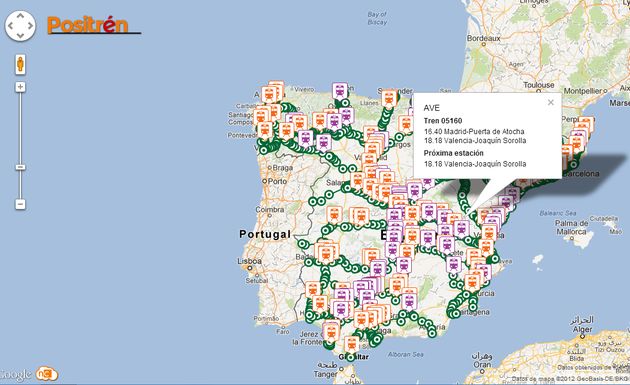Click the Balearic Sea label

(558, 213)
